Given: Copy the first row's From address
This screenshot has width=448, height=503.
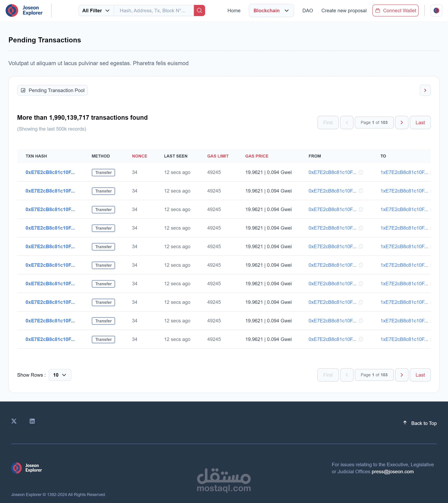Looking at the screenshot, I should (361, 172).
